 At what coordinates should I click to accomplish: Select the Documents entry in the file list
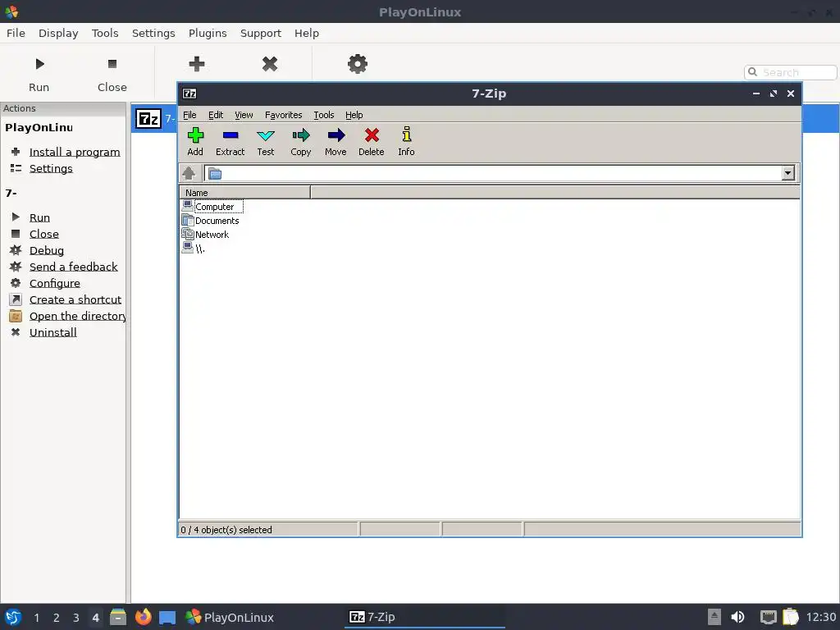(x=211, y=220)
